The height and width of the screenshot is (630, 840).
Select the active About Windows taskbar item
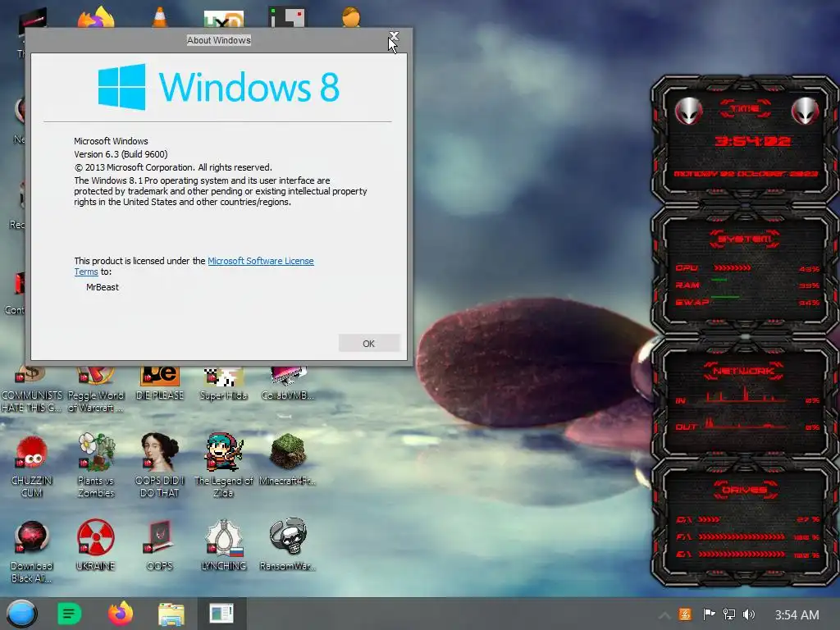pyautogui.click(x=221, y=614)
